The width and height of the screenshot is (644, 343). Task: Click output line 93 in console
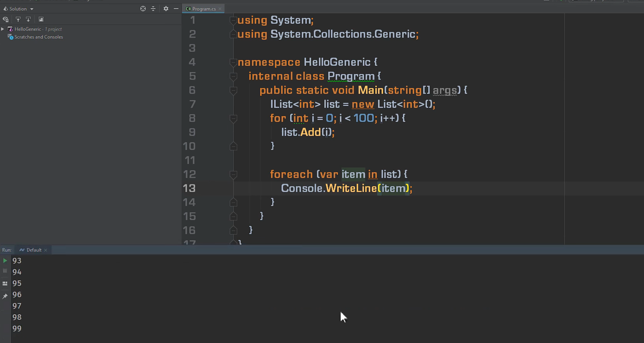click(17, 261)
